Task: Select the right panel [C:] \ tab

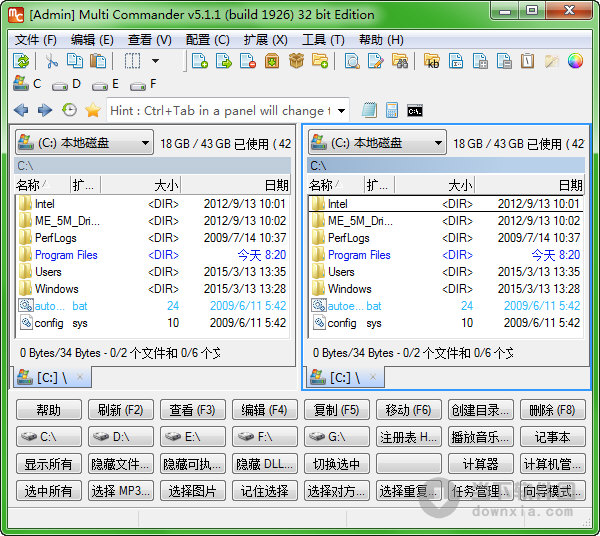Action: point(346,378)
